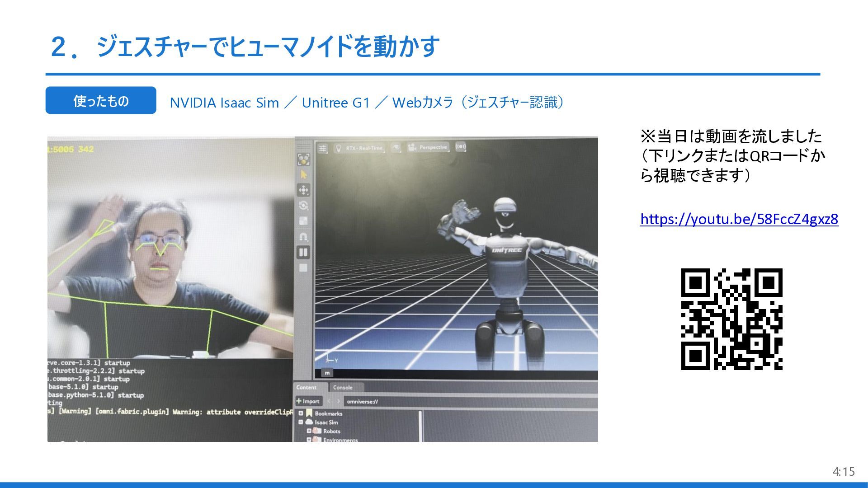Go back with the Content browser left arrow
Image resolution: width=868 pixels, height=488 pixels.
[329, 401]
